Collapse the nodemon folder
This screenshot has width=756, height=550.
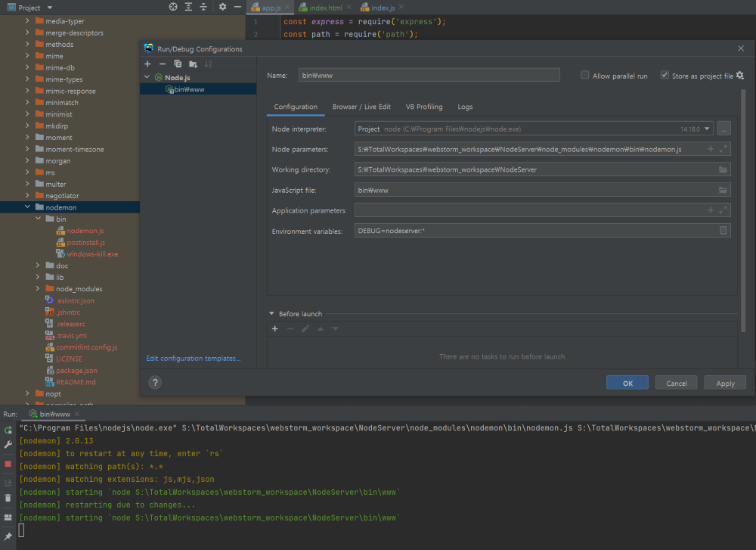click(x=27, y=207)
